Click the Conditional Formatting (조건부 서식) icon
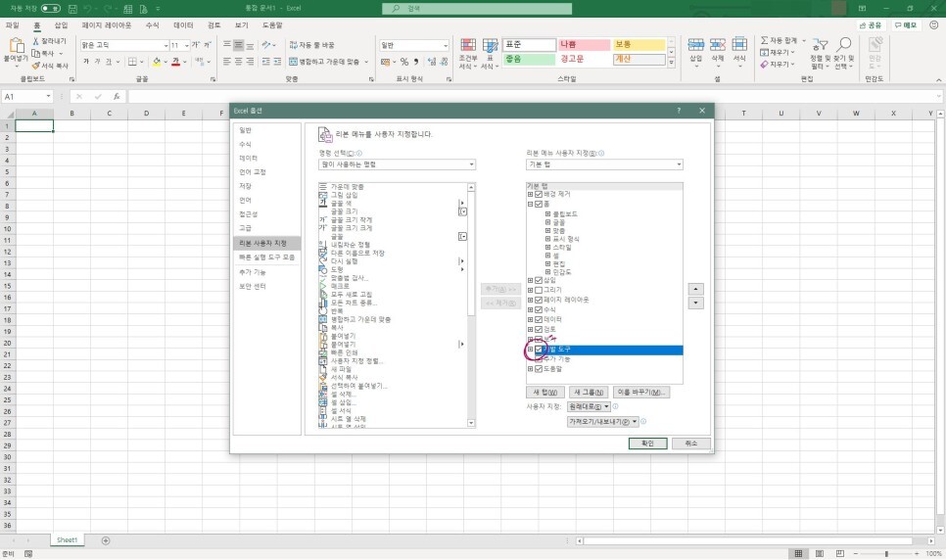This screenshot has height=560, width=946. (468, 45)
